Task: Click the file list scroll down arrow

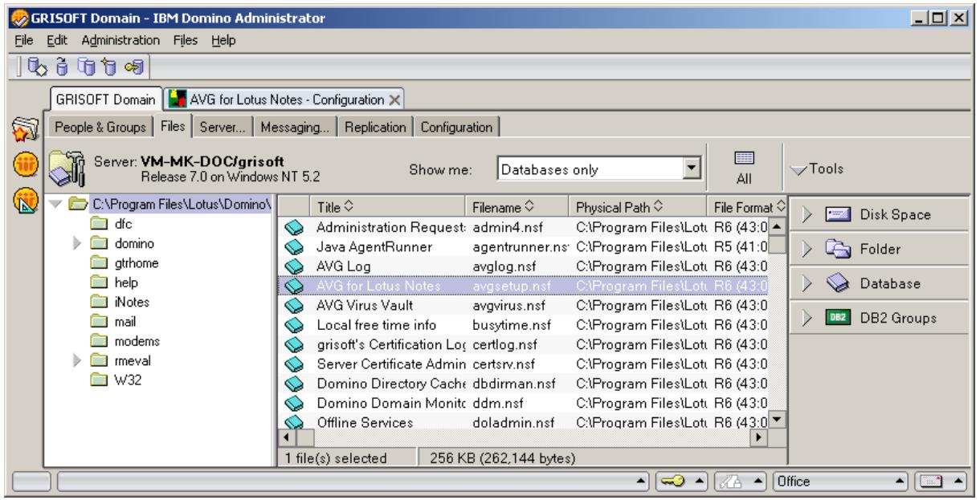Action: 776,422
